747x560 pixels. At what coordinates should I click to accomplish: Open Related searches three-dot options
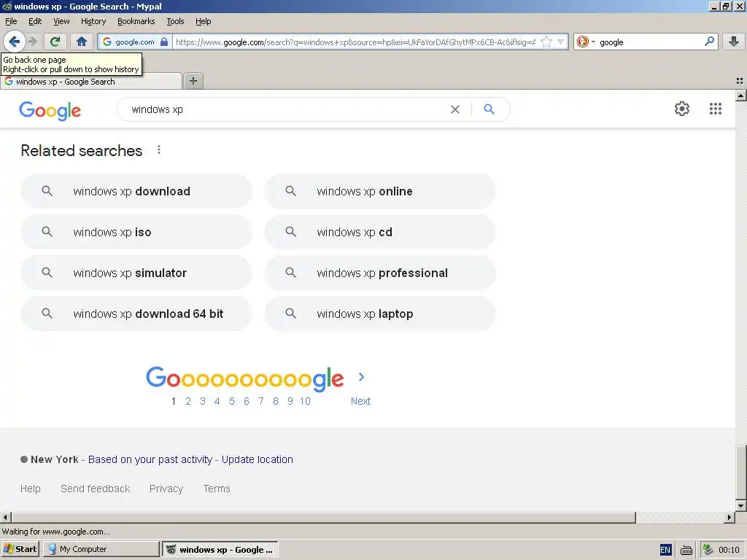[x=159, y=150]
